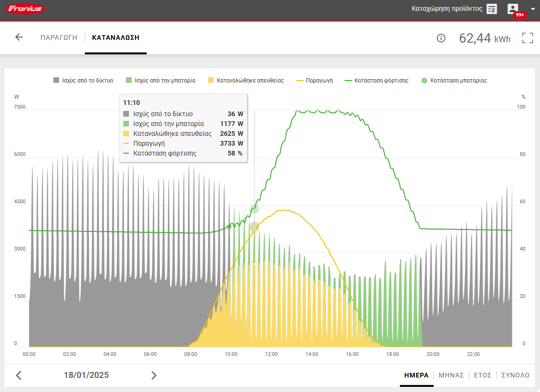Hide 'Καταναλώθηκε απευθείας' legend series
The height and width of the screenshot is (392, 540).
[246, 81]
